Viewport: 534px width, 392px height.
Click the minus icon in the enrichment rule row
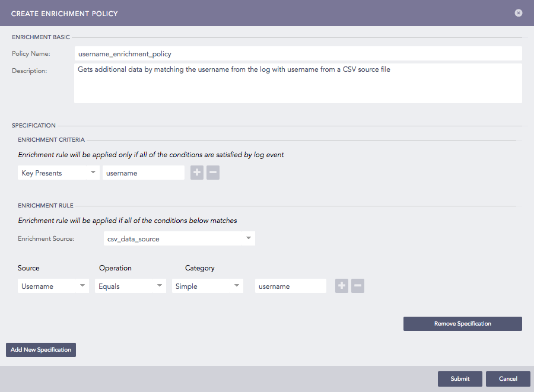358,286
